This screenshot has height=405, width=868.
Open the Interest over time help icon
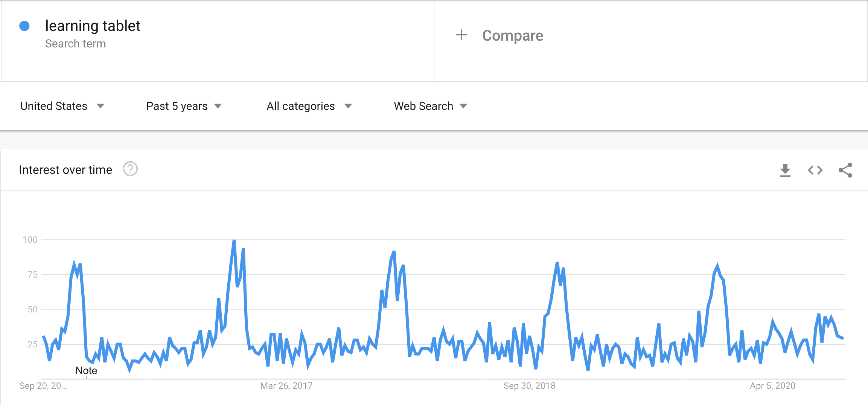click(x=130, y=169)
